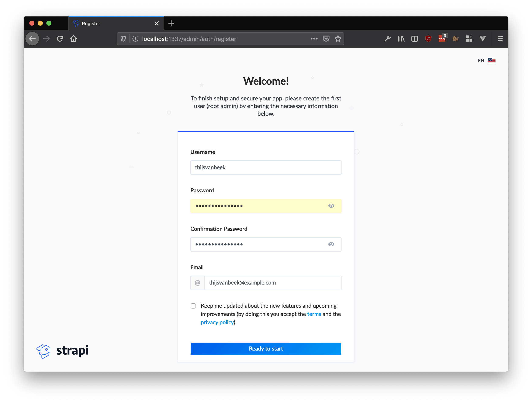Click the home/house navigation icon
Image resolution: width=532 pixels, height=403 pixels.
[x=73, y=39]
